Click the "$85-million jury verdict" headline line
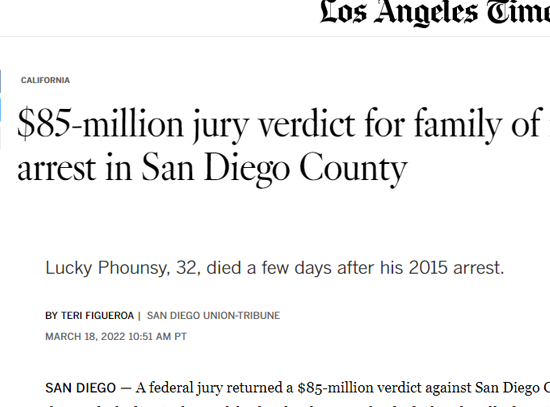Screen dimensions: 550x407 tap(283, 125)
